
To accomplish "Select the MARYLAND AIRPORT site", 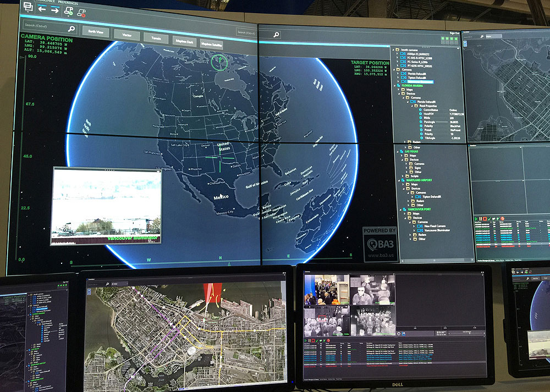I will click(x=419, y=180).
